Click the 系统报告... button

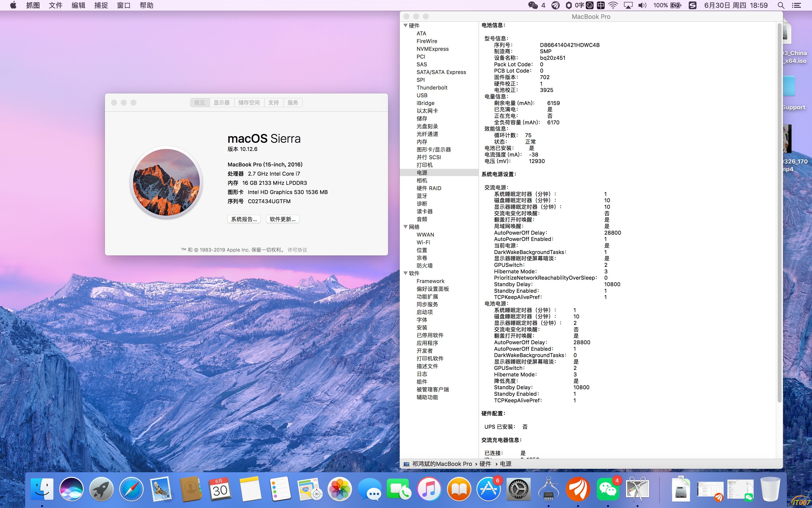tap(244, 219)
